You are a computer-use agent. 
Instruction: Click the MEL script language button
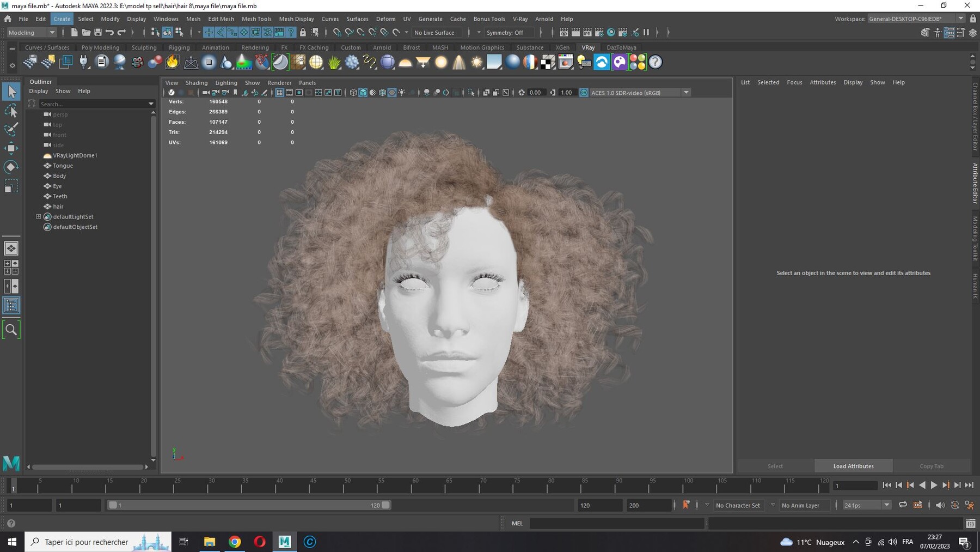[x=517, y=523]
